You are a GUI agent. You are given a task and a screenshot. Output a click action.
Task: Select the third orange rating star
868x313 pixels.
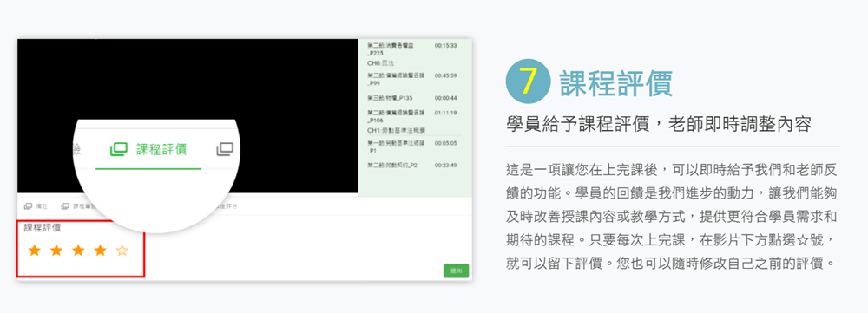(78, 251)
